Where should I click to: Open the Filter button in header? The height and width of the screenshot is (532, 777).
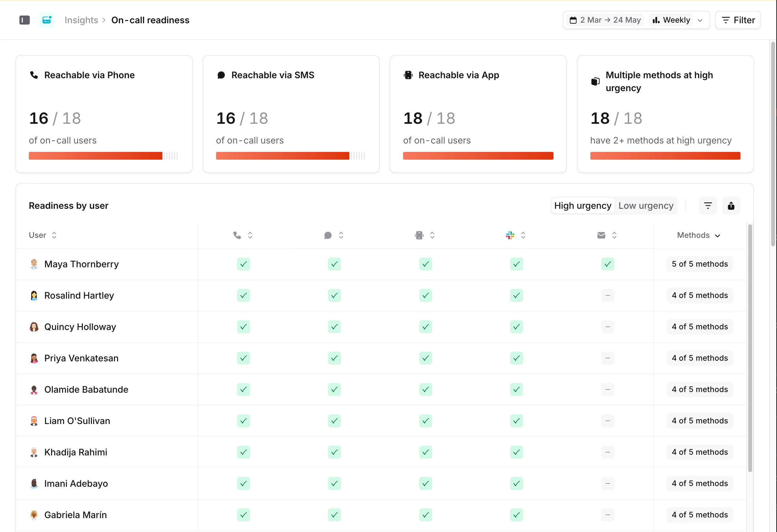pos(738,20)
